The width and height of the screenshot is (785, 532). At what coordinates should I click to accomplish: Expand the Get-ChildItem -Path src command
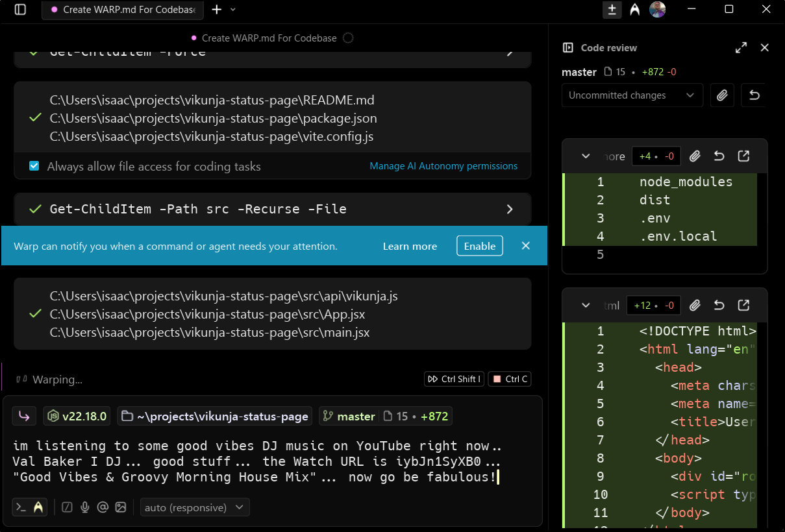[510, 209]
